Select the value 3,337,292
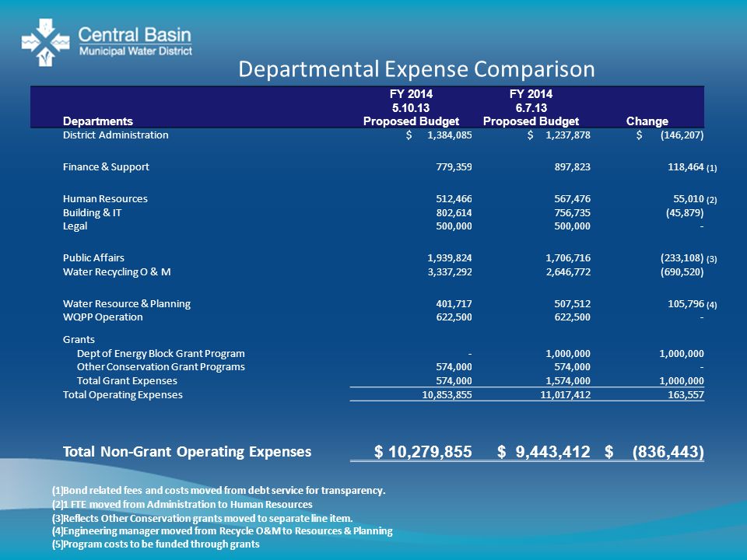This screenshot has width=747, height=560. click(x=450, y=271)
